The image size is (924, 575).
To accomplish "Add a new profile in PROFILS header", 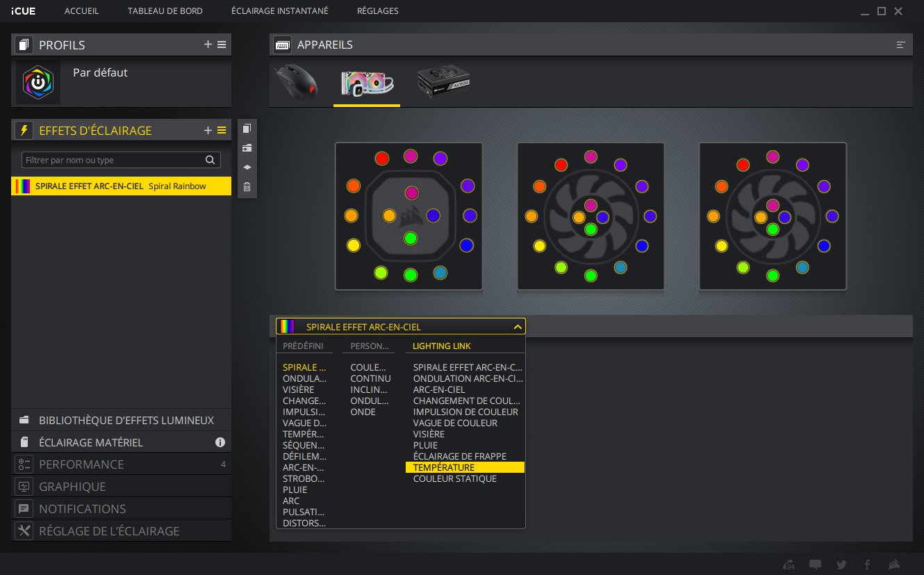I will (208, 44).
